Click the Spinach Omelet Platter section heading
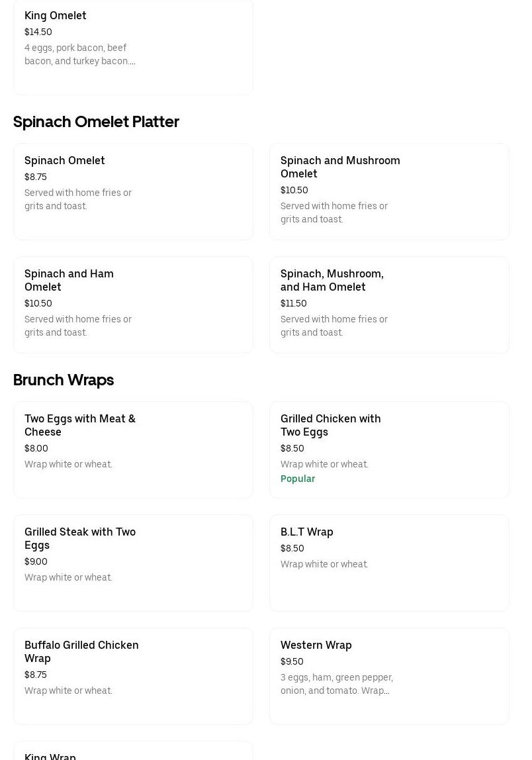Image resolution: width=532 pixels, height=760 pixels. (x=96, y=122)
